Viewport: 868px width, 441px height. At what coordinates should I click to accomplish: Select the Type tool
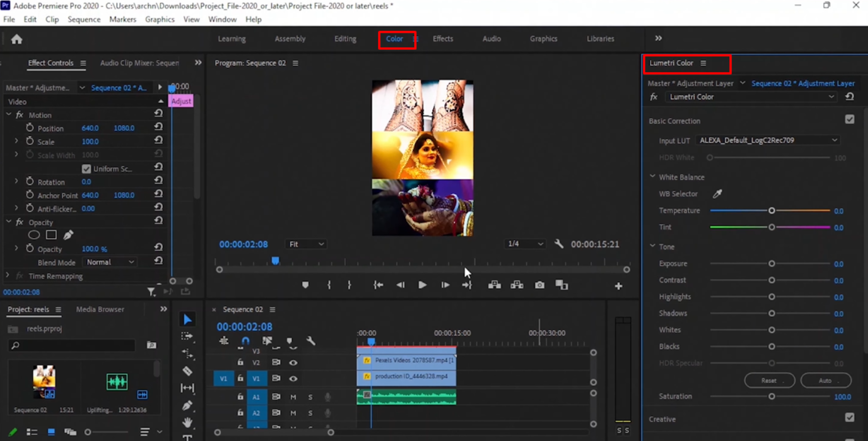[187, 437]
